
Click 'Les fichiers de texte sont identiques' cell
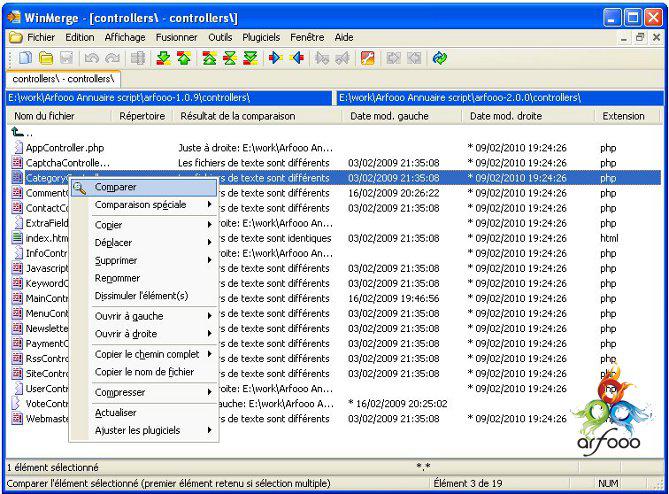(x=275, y=238)
